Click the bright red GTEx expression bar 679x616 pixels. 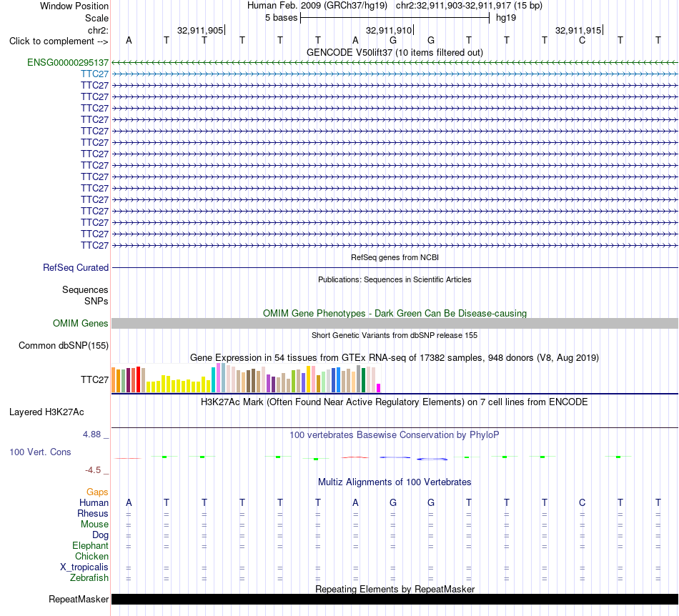click(x=138, y=379)
